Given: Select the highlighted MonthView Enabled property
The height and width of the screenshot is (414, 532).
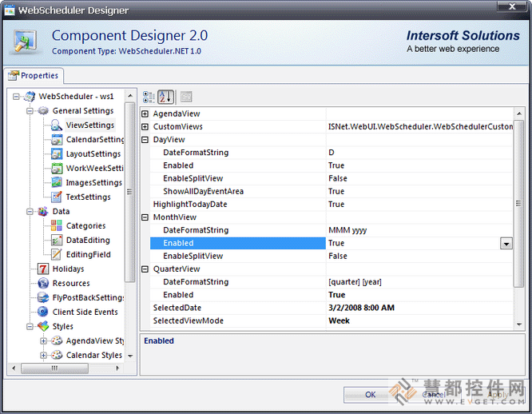Looking at the screenshot, I should (238, 243).
